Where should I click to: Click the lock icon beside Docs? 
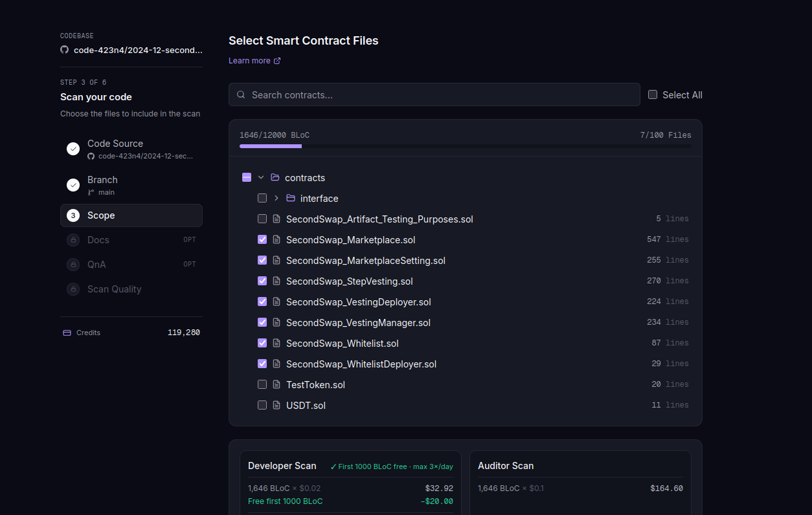pyautogui.click(x=73, y=240)
